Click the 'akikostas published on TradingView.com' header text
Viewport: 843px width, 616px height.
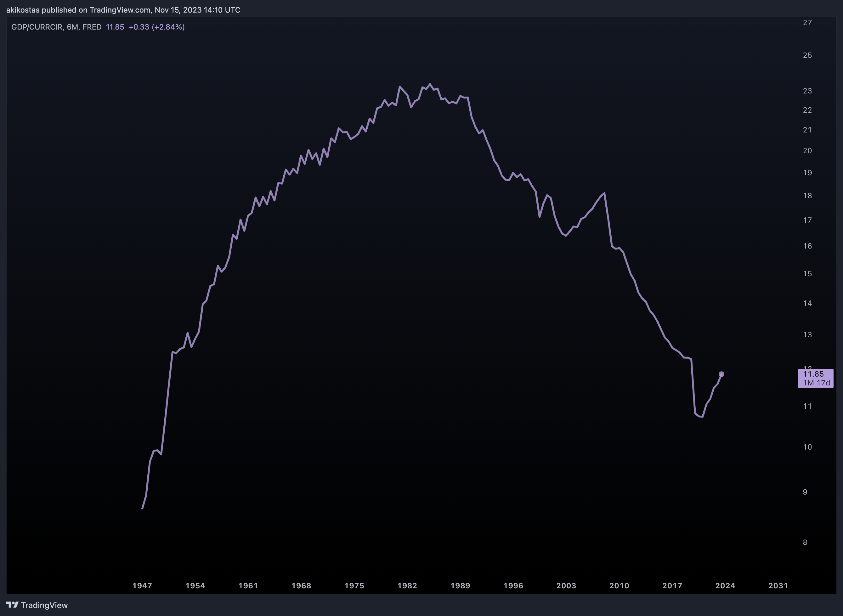tap(78, 10)
